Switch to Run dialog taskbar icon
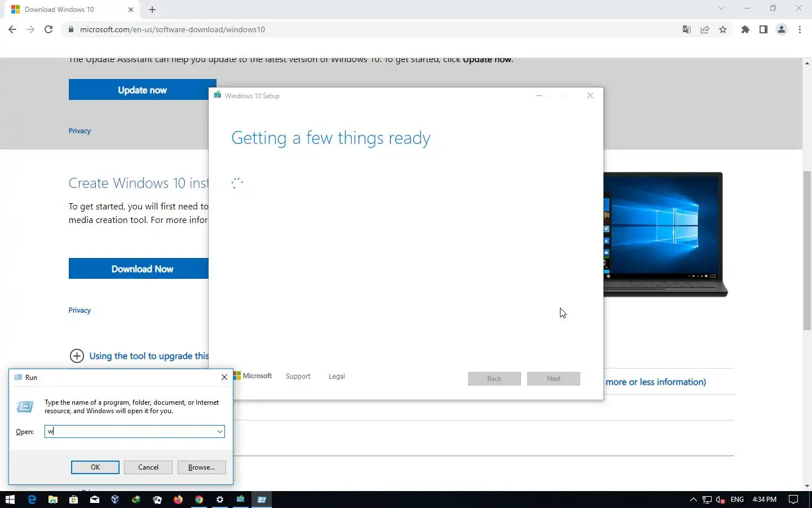The image size is (812, 508). click(x=261, y=500)
